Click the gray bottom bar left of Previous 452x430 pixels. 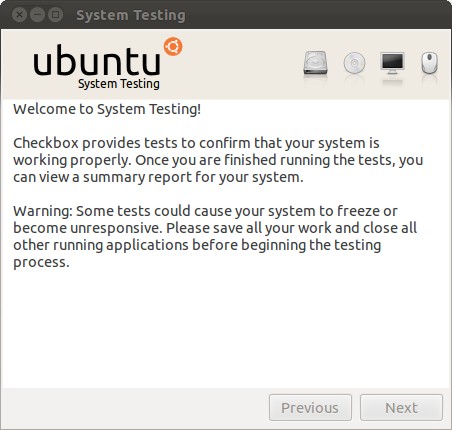[133, 408]
